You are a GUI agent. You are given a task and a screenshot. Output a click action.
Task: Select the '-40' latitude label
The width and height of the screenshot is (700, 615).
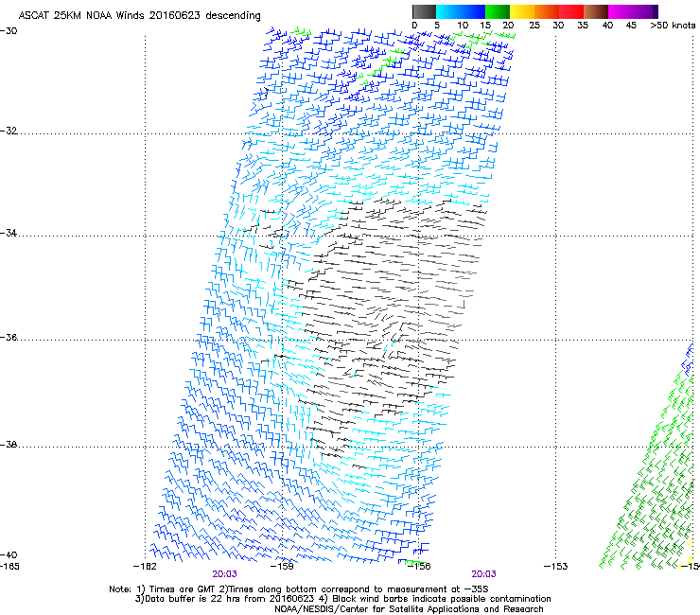pyautogui.click(x=9, y=555)
